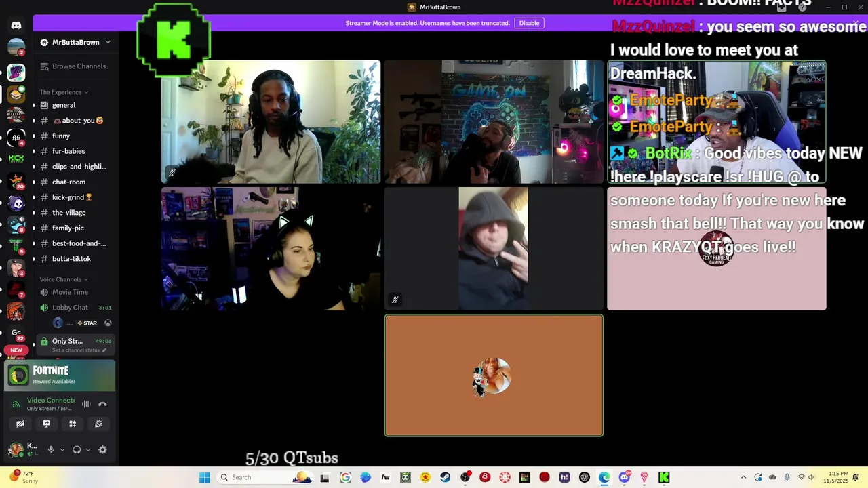Open Steam from the taskbar

pos(445,477)
